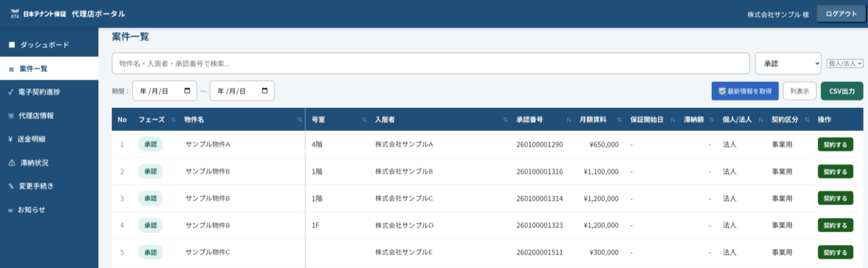Screen dimensions: 868x268
Task: Click the approval number 260100001316
Action: click(x=539, y=171)
